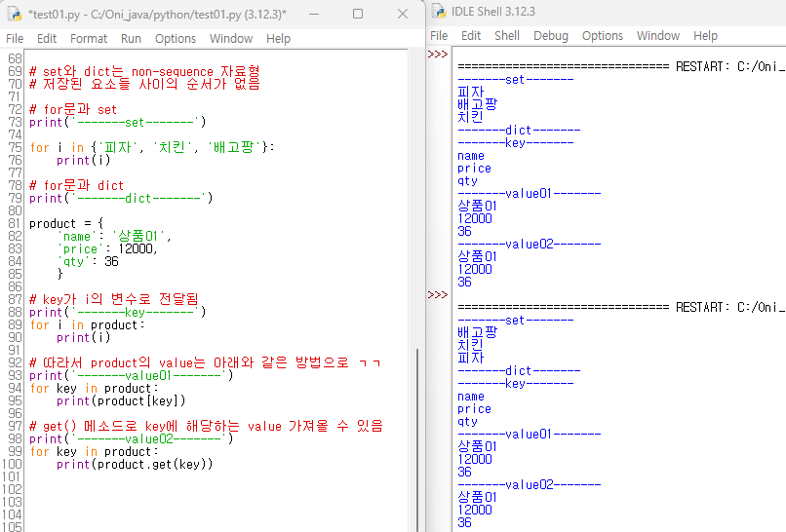Viewport: 786px width, 532px height.
Task: Click the second >>> prompt in shell
Action: tap(438, 294)
